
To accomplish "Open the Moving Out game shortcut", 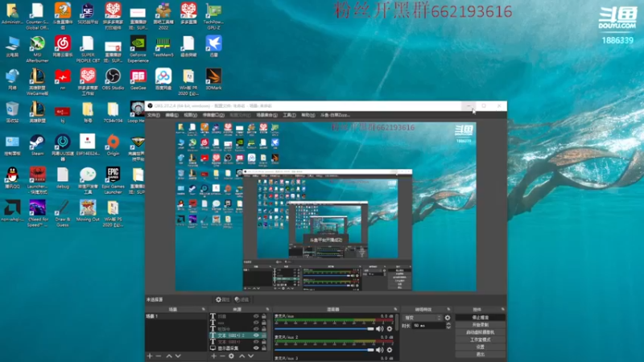I will coord(88,211).
